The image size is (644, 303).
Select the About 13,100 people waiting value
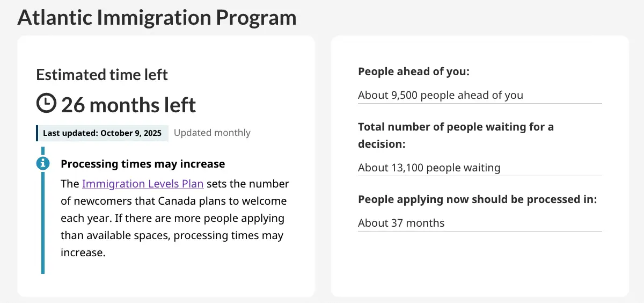(429, 168)
